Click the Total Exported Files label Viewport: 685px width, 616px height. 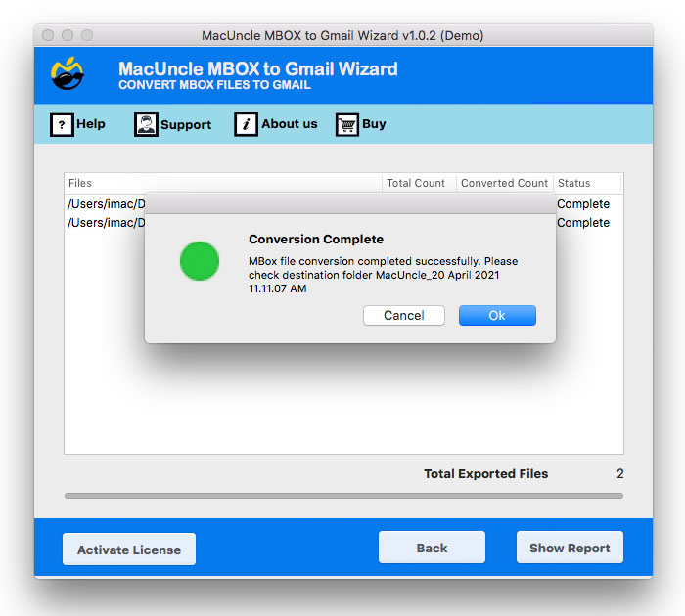(x=485, y=473)
